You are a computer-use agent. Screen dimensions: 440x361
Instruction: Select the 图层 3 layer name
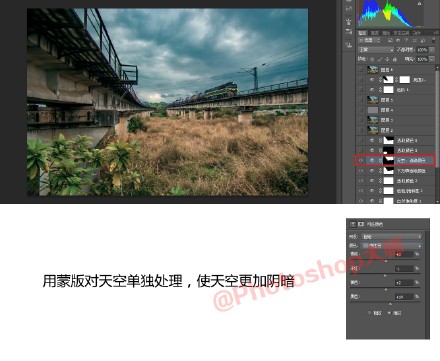point(387,120)
